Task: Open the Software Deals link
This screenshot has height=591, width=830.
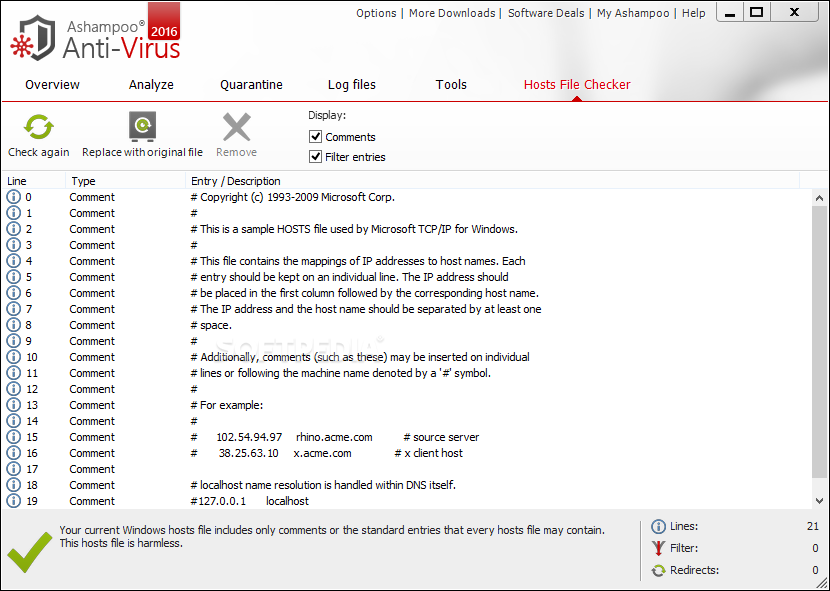Action: (546, 13)
